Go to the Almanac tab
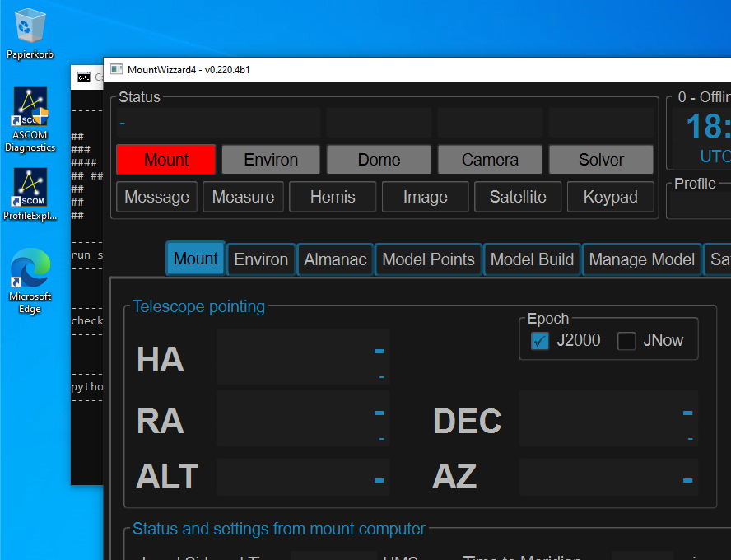The height and width of the screenshot is (560, 731). tap(335, 259)
